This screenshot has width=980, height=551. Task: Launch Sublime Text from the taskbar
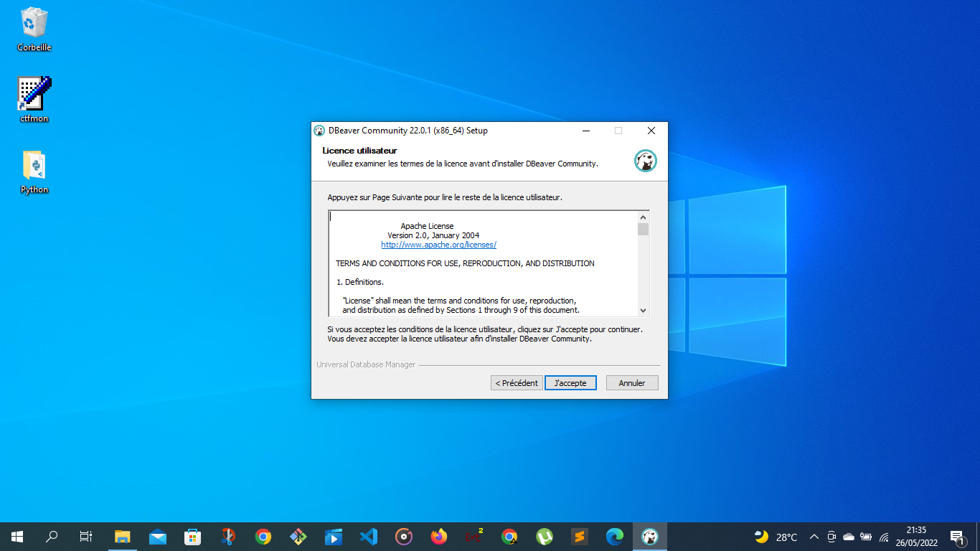(x=580, y=537)
